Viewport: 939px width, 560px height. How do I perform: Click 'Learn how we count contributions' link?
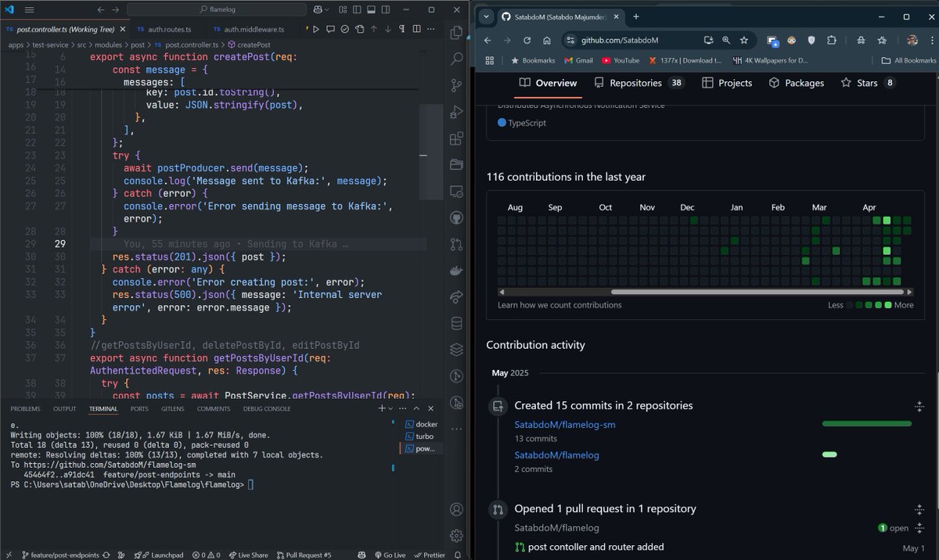559,305
